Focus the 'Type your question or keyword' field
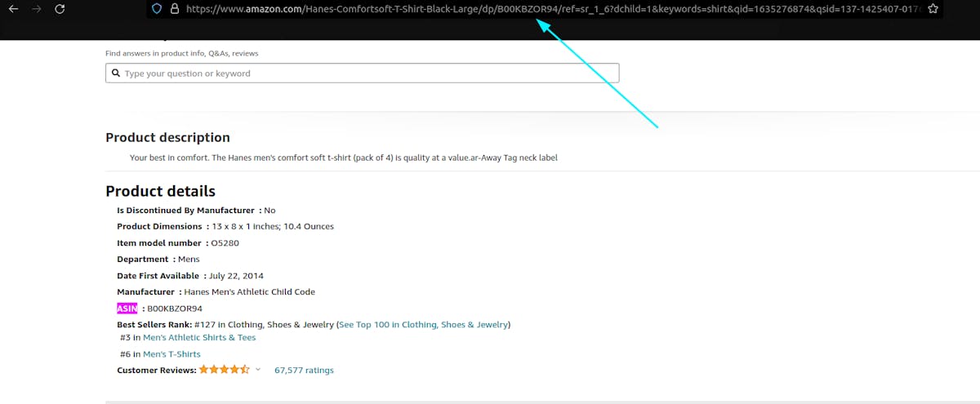This screenshot has height=404, width=980. (x=363, y=73)
